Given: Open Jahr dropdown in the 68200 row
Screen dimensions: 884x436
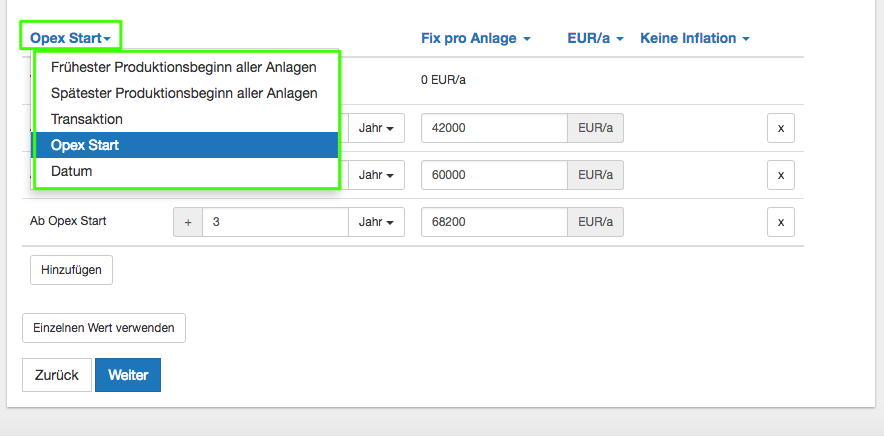Looking at the screenshot, I should [376, 222].
